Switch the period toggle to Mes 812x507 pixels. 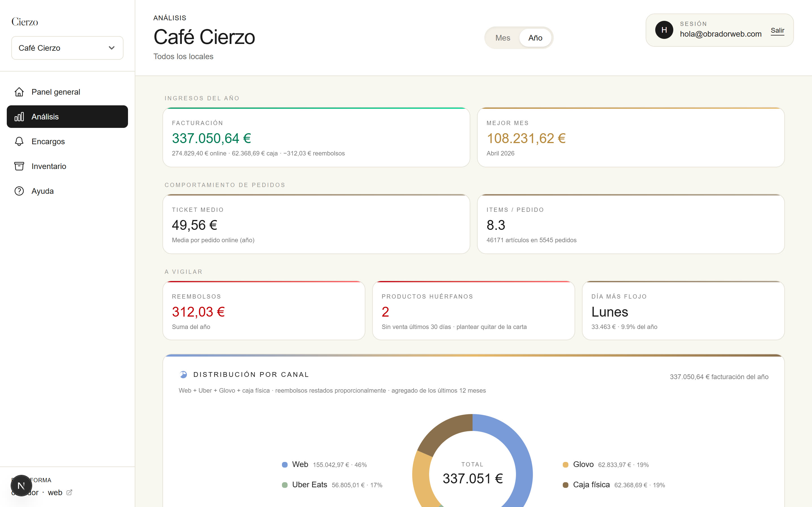(503, 38)
